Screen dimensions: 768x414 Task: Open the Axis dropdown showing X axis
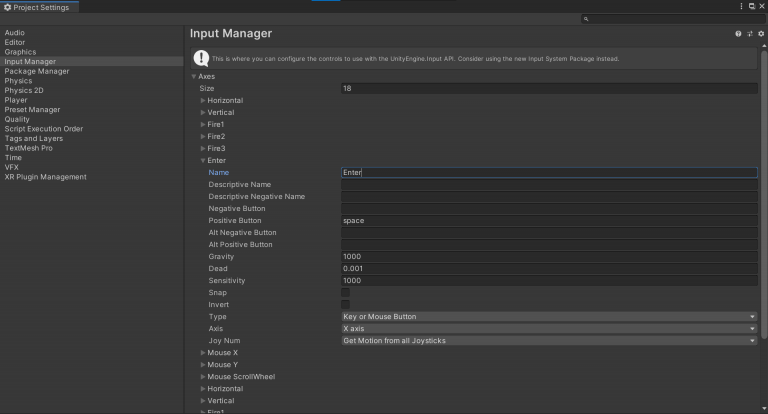point(549,329)
